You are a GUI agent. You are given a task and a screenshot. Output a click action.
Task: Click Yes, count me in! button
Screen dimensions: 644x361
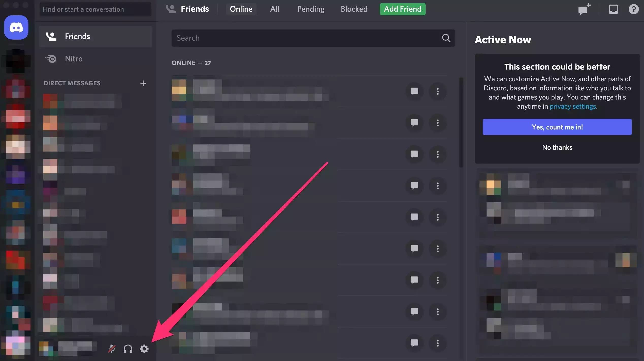pyautogui.click(x=557, y=127)
